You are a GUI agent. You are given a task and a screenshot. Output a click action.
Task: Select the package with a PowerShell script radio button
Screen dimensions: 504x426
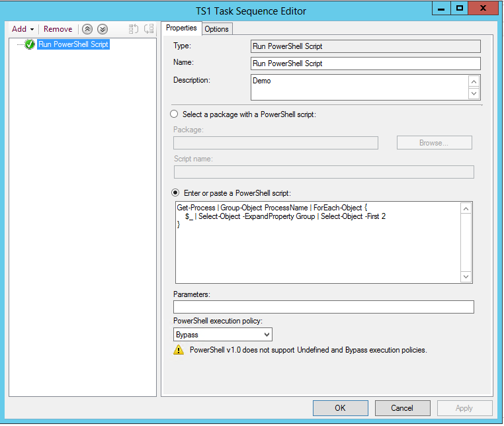click(x=174, y=114)
